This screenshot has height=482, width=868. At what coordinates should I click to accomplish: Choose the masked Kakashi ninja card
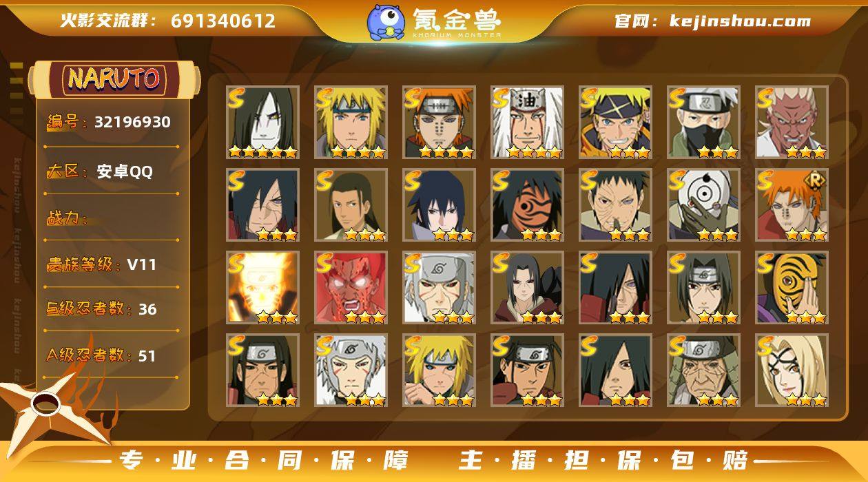[x=703, y=123]
